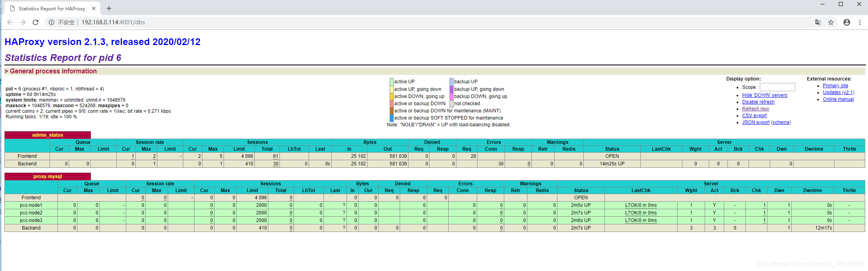Click the active UP legend color box
The width and height of the screenshot is (868, 271).
pos(392,82)
